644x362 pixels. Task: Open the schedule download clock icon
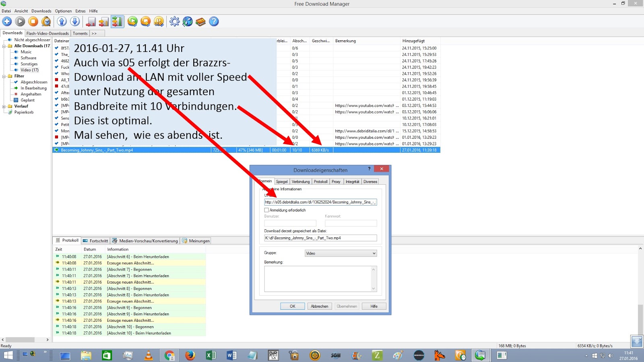pyautogui.click(x=46, y=22)
